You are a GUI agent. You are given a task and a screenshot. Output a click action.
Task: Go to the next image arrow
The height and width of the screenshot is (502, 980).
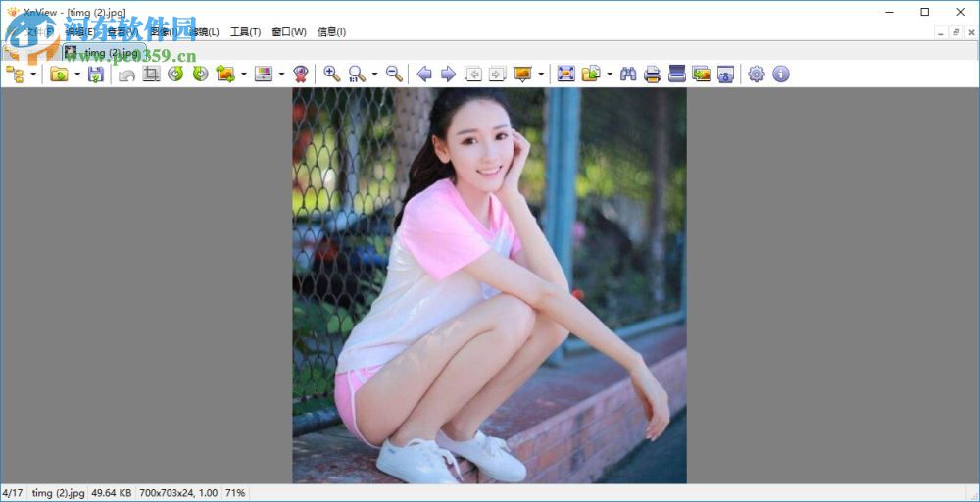point(448,75)
